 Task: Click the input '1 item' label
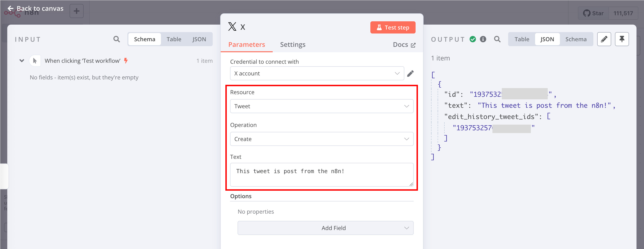point(204,61)
